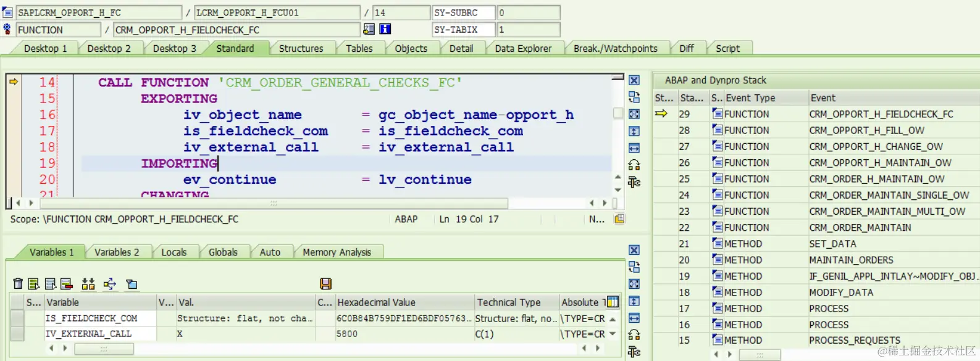Viewport: 980px width, 361px height.
Task: Open the Objects tab
Action: [411, 48]
